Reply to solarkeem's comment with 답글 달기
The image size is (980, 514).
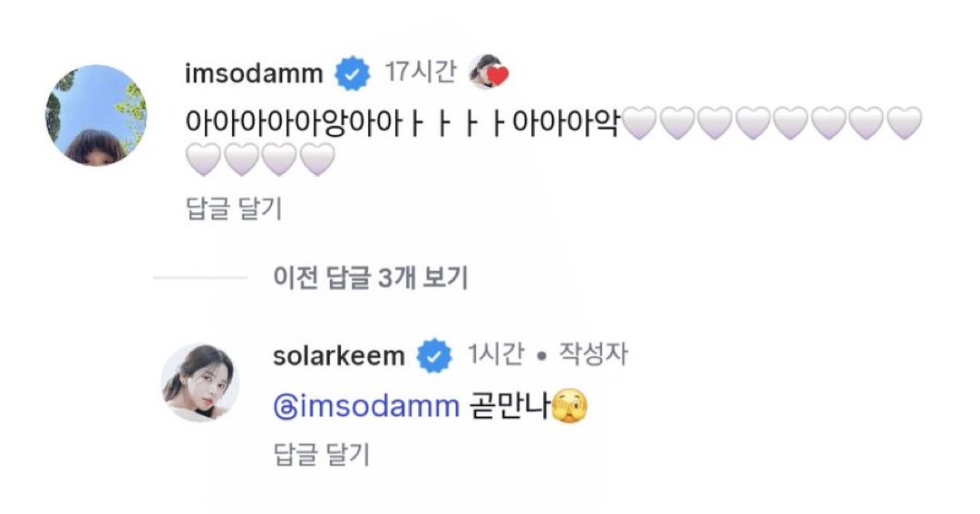pyautogui.click(x=321, y=455)
